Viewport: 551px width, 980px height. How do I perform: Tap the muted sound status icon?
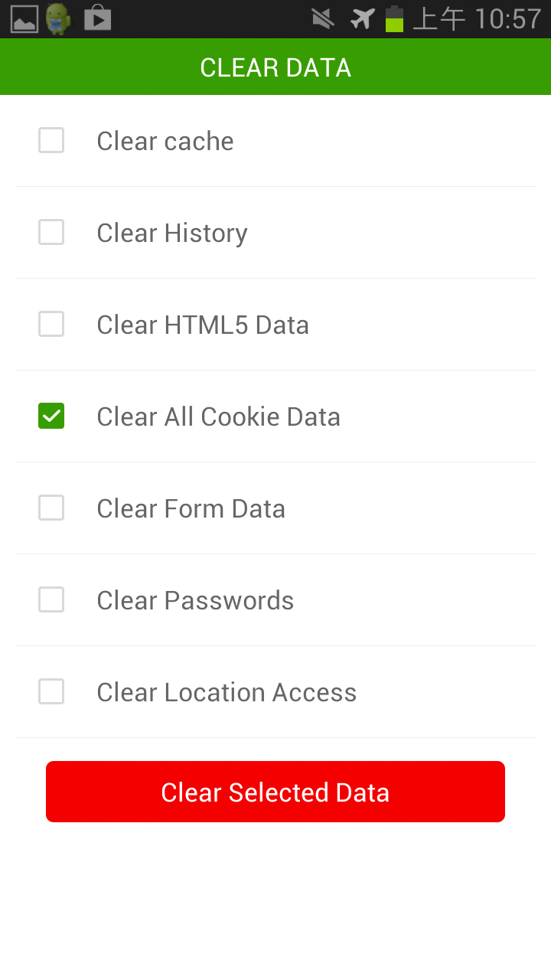(x=323, y=18)
